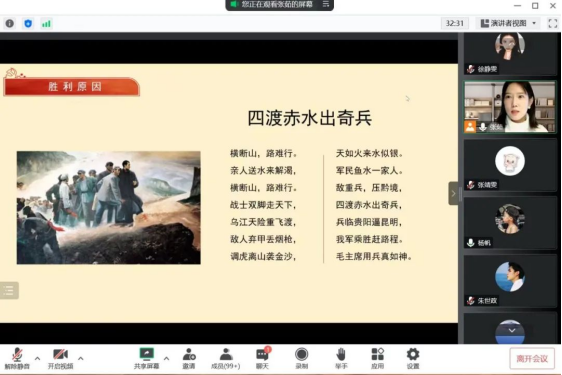Open the meeting info icon
The height and width of the screenshot is (375, 562).
10,24
